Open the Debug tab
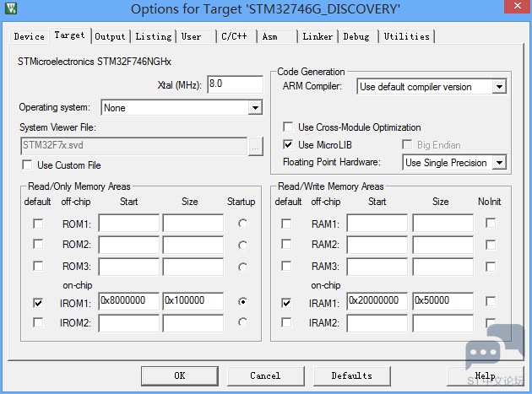 click(x=356, y=36)
